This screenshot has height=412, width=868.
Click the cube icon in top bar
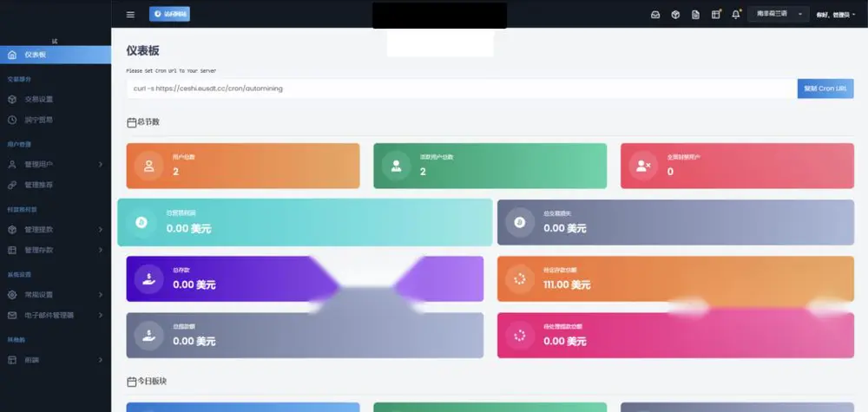[x=675, y=15]
